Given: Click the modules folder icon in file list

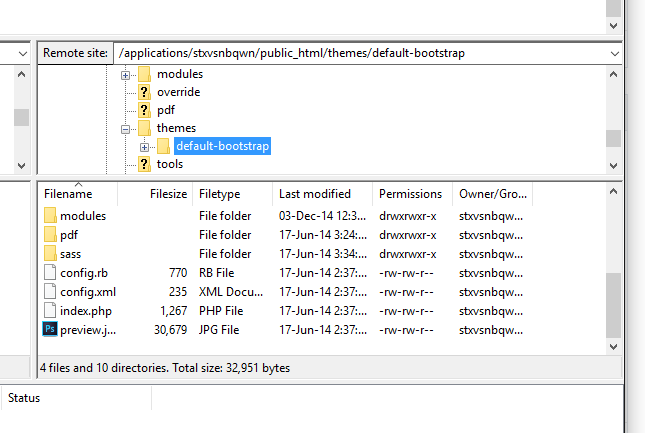Looking at the screenshot, I should click(50, 215).
